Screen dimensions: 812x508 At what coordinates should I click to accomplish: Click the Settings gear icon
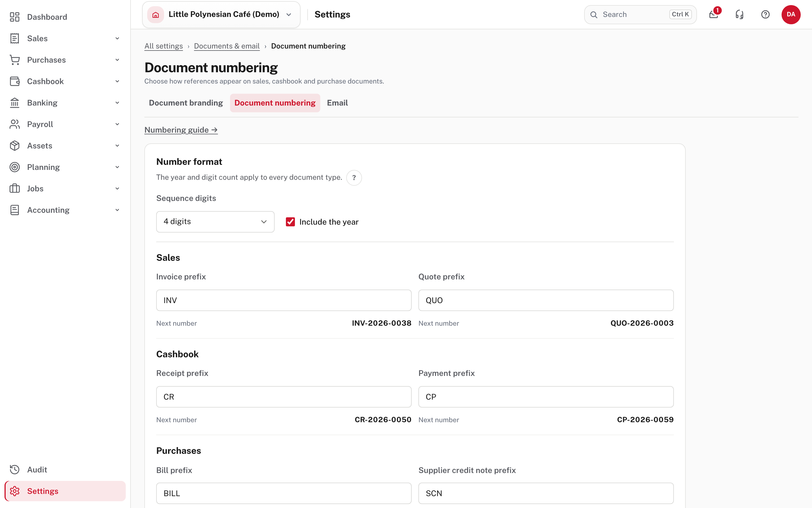14,491
